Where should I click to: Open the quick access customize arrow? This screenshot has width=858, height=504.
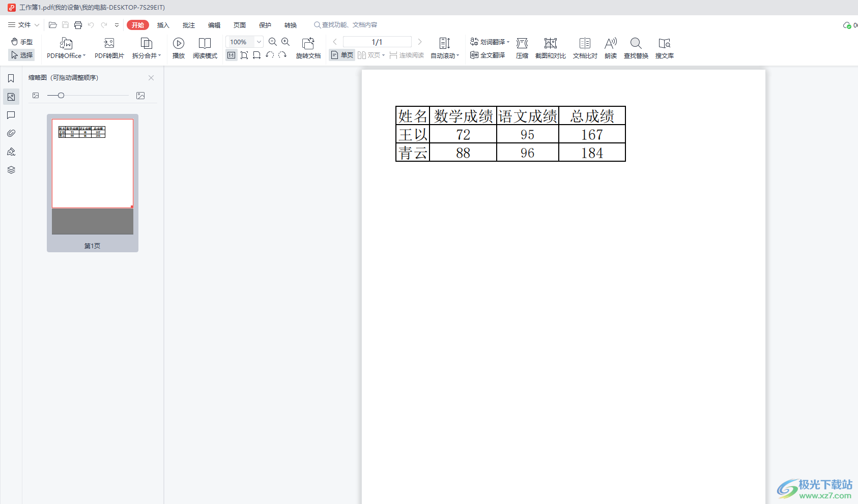pos(117,25)
